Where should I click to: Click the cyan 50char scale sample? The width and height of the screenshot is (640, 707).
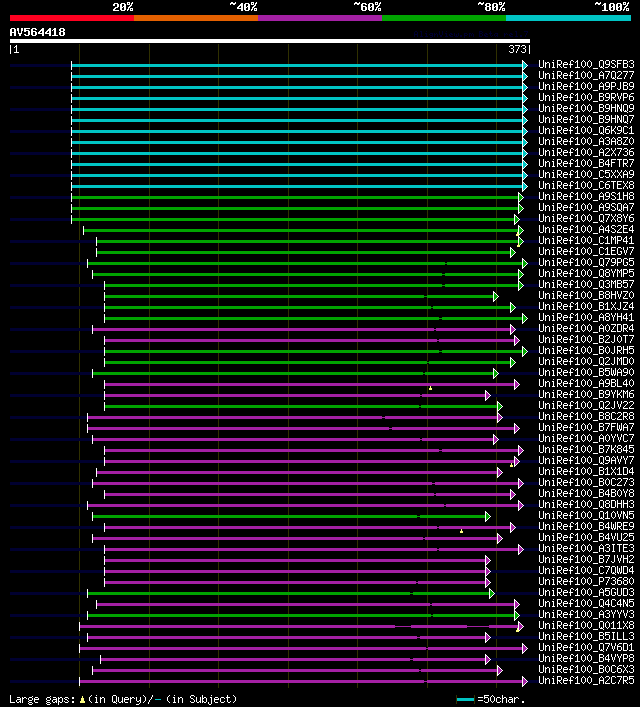pos(465,700)
